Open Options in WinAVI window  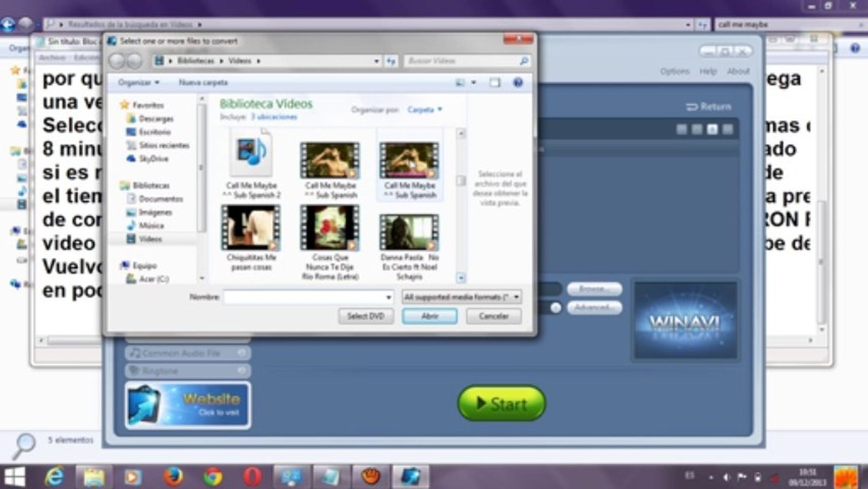tap(675, 71)
